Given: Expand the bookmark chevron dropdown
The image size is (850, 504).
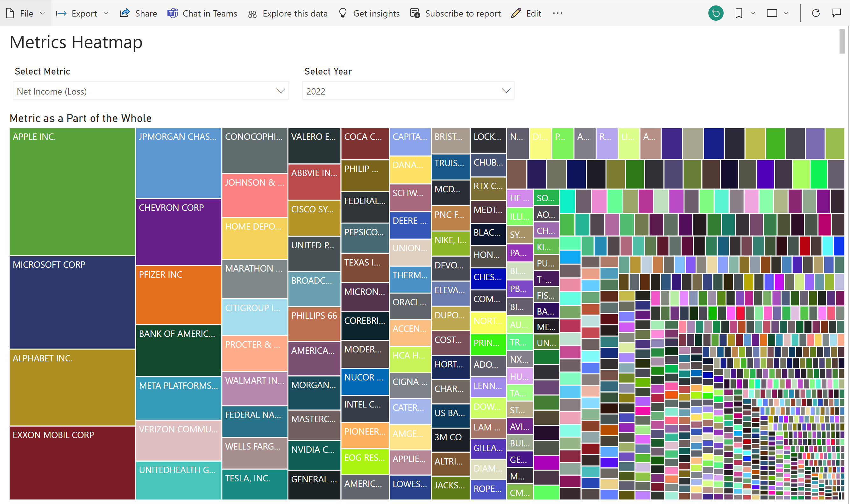Looking at the screenshot, I should click(x=753, y=13).
